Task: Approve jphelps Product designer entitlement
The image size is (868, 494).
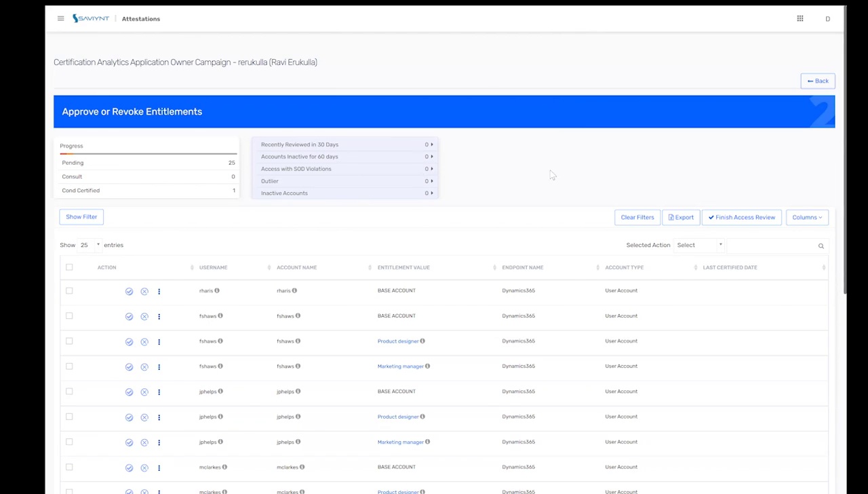Action: pos(129,417)
